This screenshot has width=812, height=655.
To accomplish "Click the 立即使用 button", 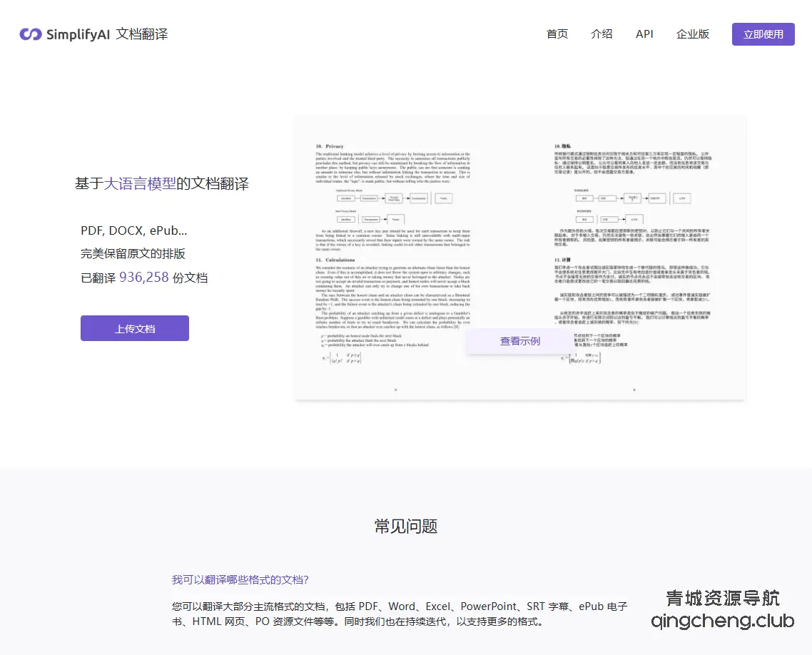I will [x=763, y=34].
